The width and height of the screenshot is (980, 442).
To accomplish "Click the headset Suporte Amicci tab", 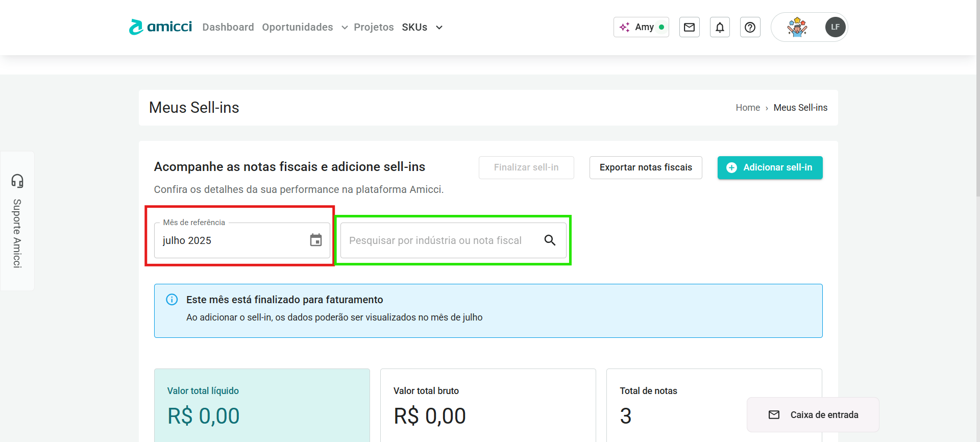I will pos(17,221).
